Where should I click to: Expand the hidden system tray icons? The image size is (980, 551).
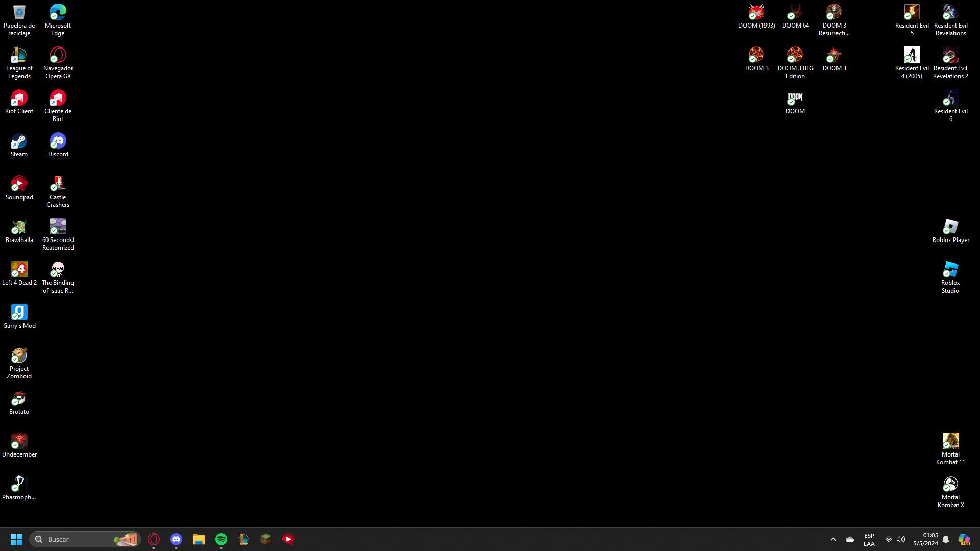pyautogui.click(x=833, y=539)
